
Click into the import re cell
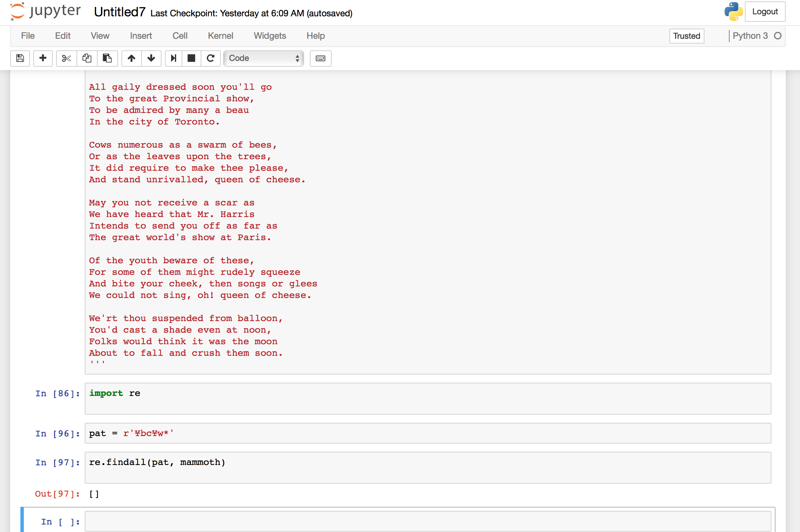(x=428, y=398)
